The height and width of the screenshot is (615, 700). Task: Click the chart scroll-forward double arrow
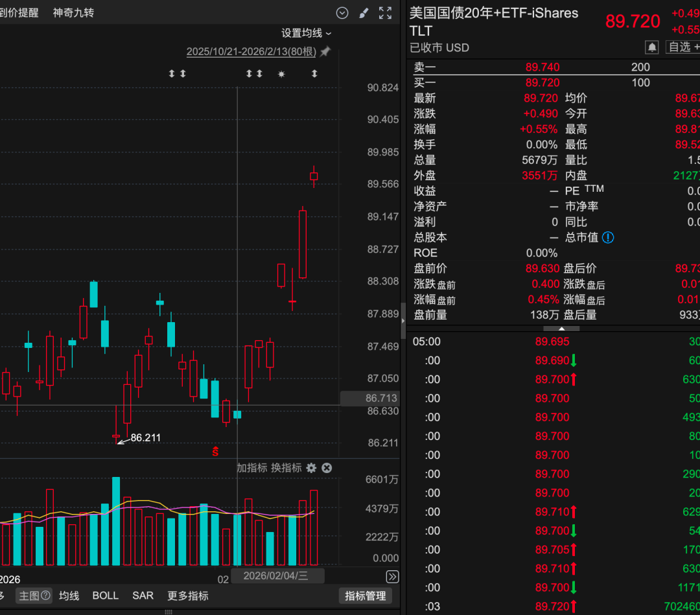tap(392, 577)
